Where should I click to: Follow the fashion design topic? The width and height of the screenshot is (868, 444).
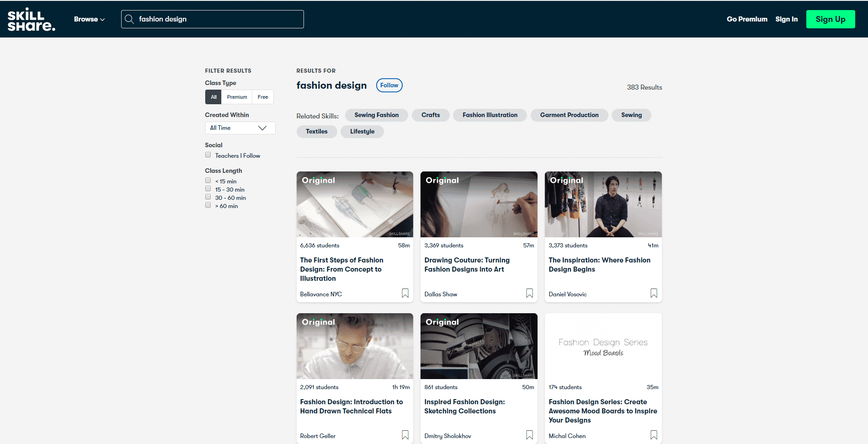(389, 86)
